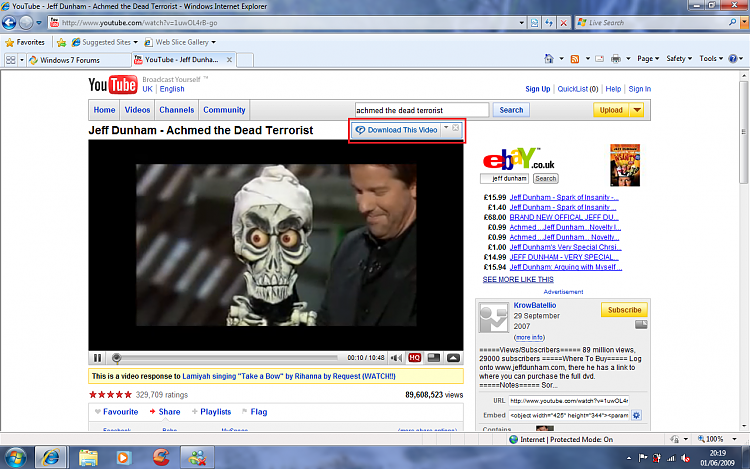The width and height of the screenshot is (750, 469).
Task: Open the QuickList (0) link
Action: click(x=578, y=89)
